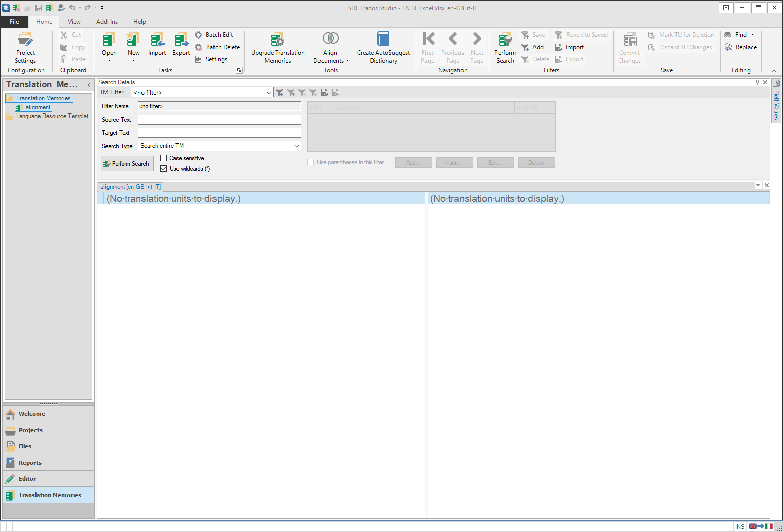
Task: Switch to the Add-Ins ribbon tab
Action: [107, 22]
